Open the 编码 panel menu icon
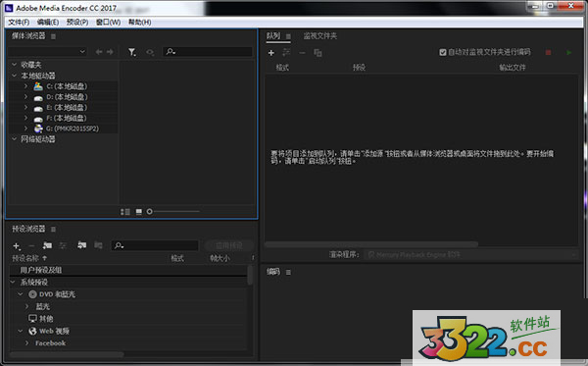The width and height of the screenshot is (588, 366). click(x=288, y=272)
